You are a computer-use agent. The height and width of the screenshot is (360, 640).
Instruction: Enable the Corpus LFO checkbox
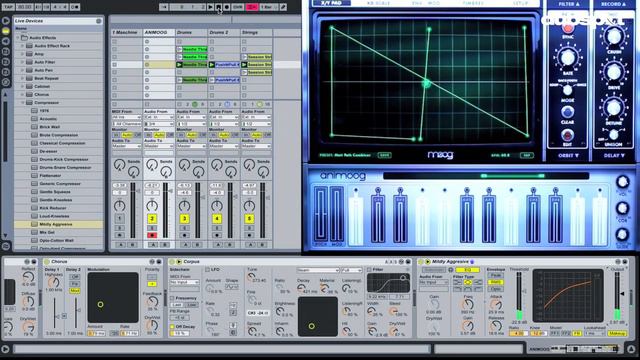pyautogui.click(x=207, y=270)
